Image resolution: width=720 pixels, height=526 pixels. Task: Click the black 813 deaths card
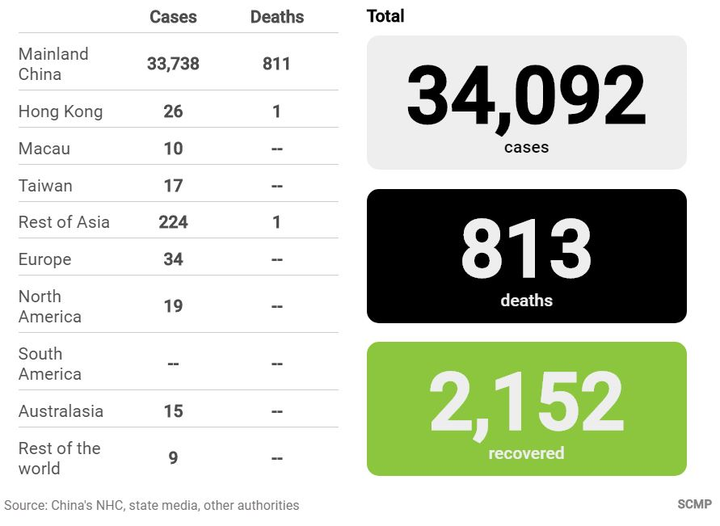click(x=526, y=256)
